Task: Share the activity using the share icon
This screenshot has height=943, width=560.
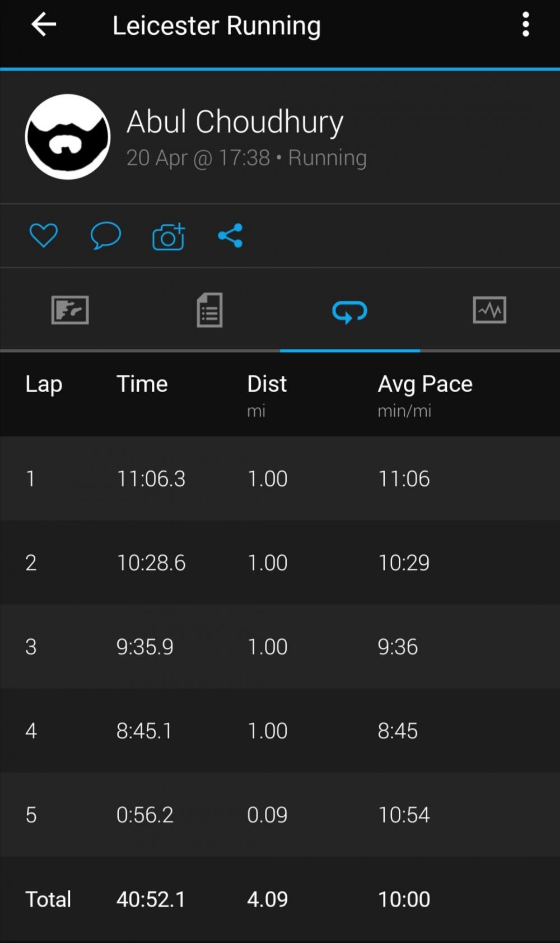Action: pos(230,235)
